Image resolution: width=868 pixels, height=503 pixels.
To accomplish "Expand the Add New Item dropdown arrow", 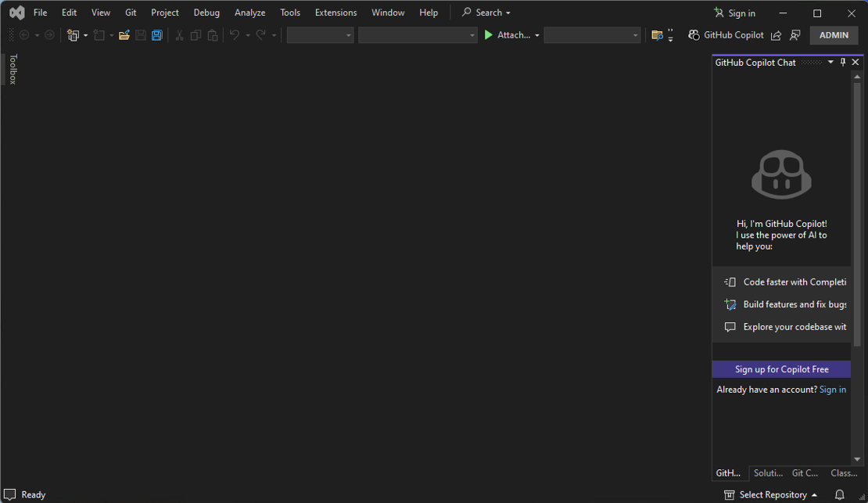I will pos(112,35).
